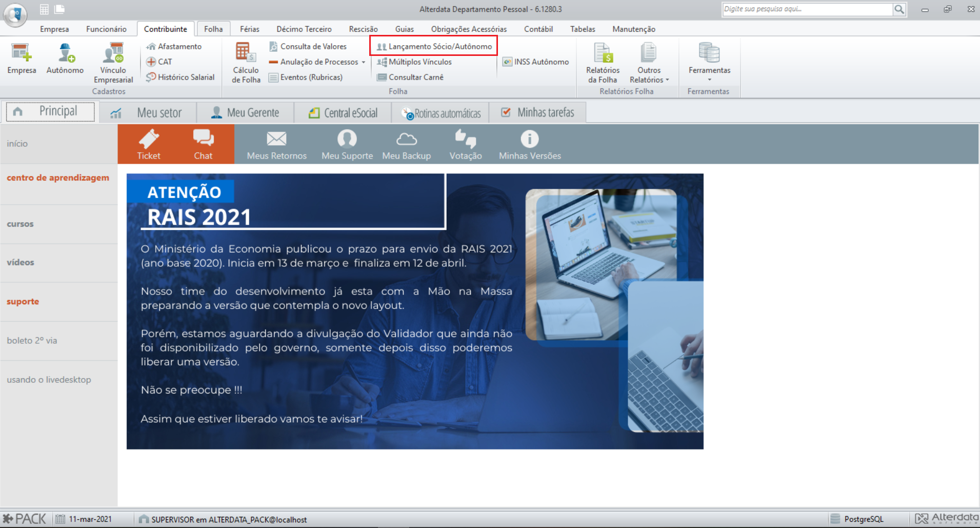Open the Manutenção ribbon tab
This screenshot has width=980, height=528.
tap(634, 29)
